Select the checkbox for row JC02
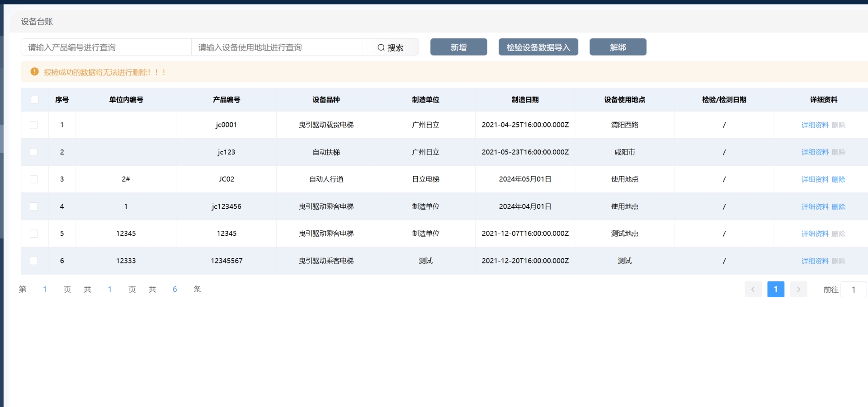Viewport: 868px width, 407px height. (34, 179)
